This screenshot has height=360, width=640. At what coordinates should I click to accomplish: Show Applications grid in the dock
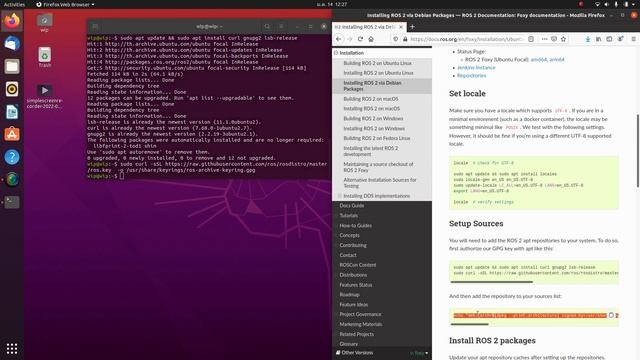pyautogui.click(x=12, y=348)
